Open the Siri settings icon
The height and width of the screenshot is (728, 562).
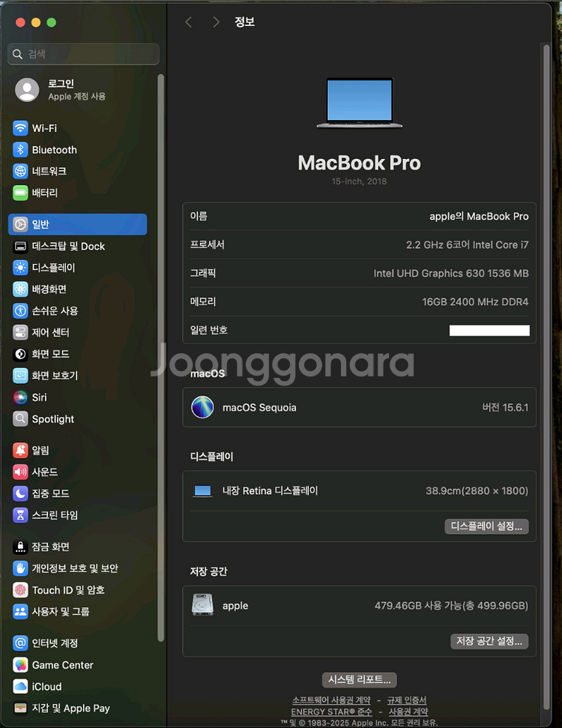coord(20,397)
